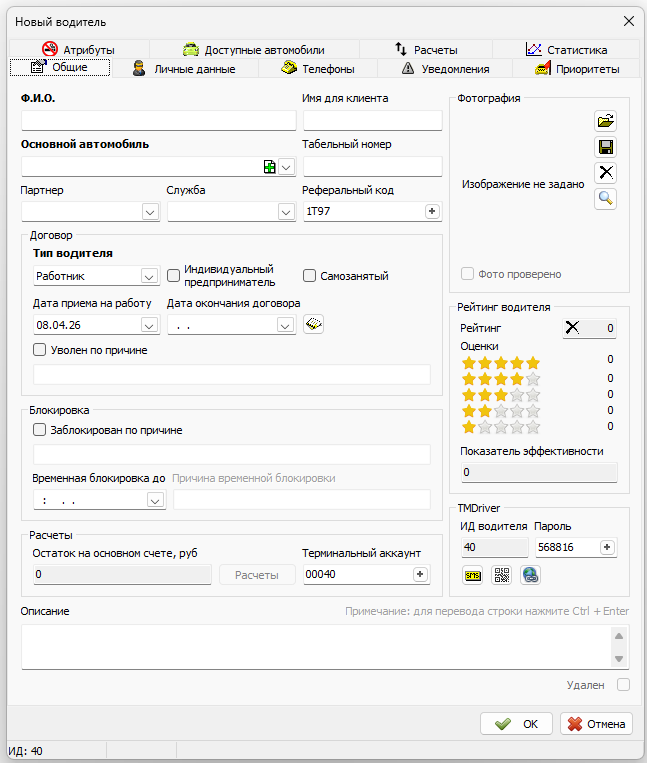Switch to Атрибуты tab
Viewport: 647px width, 763px height.
(x=79, y=49)
